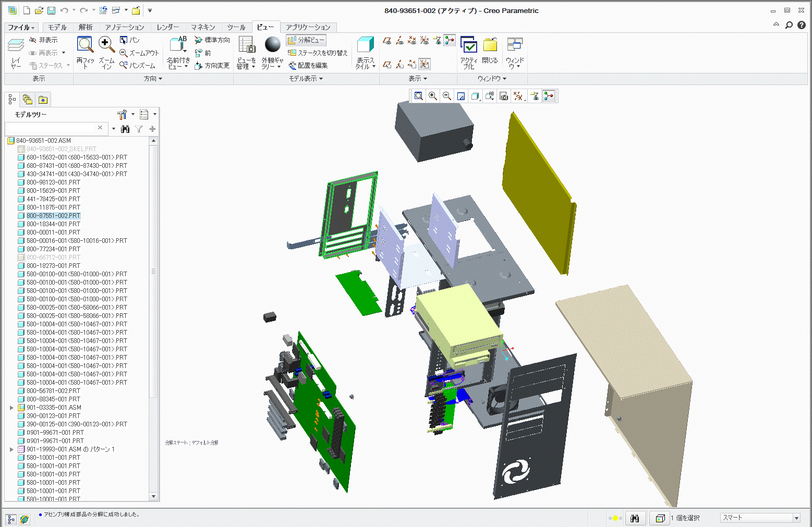Click the graphics toolbar Repaint icon
The image size is (812, 527).
(x=460, y=96)
